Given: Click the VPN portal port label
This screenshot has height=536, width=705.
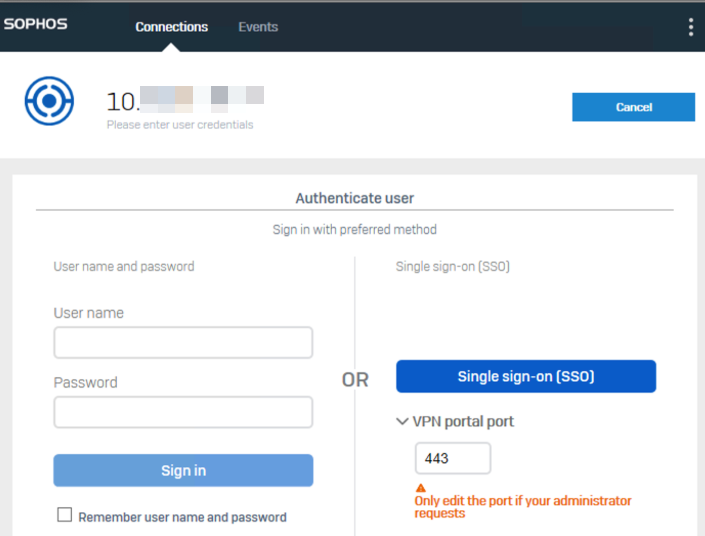Looking at the screenshot, I should point(463,422).
